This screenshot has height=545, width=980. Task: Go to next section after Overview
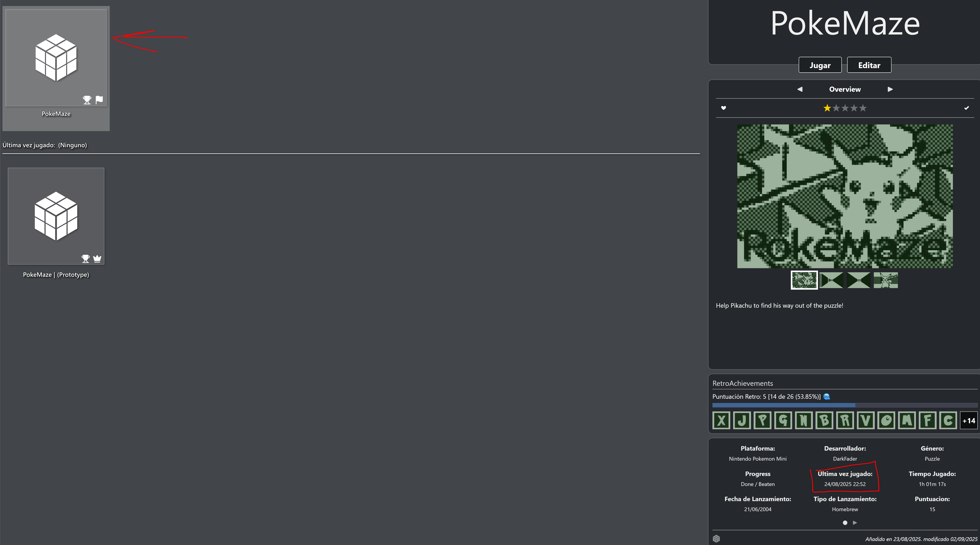pos(890,89)
